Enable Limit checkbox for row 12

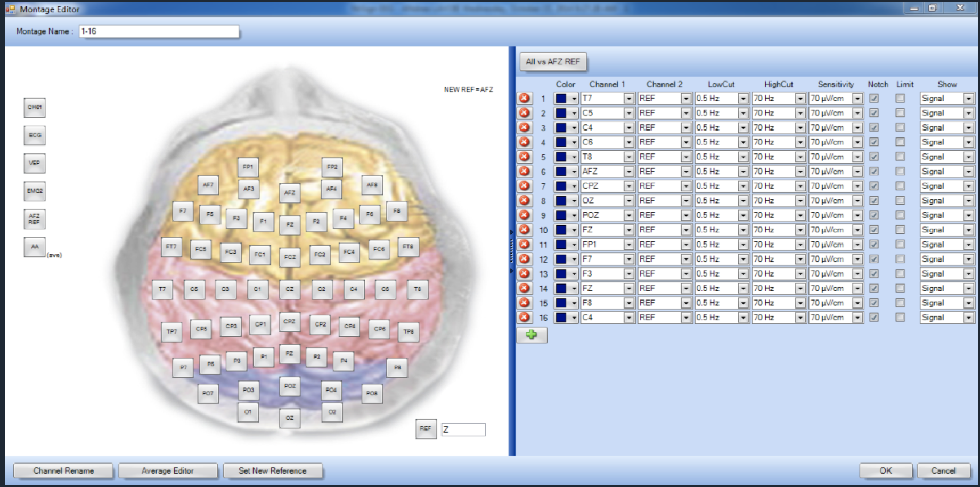[900, 259]
